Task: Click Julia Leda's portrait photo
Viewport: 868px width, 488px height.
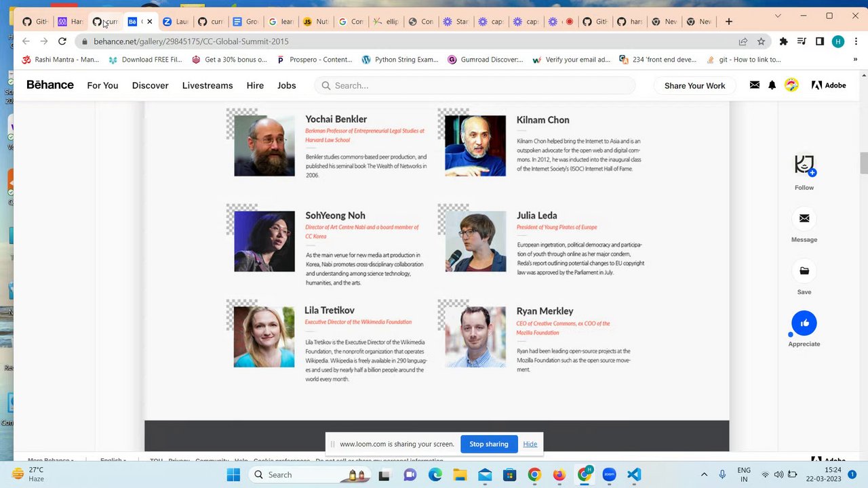Action: 475,241
